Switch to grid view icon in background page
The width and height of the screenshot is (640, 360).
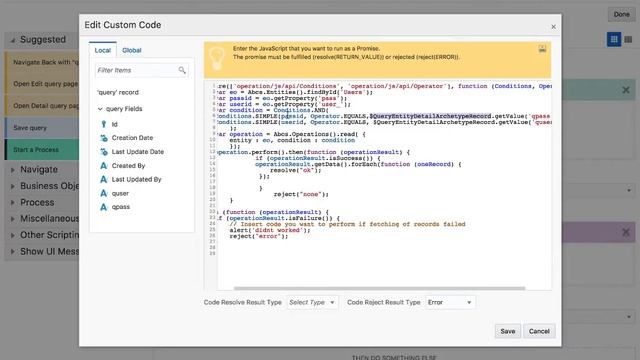coord(614,40)
